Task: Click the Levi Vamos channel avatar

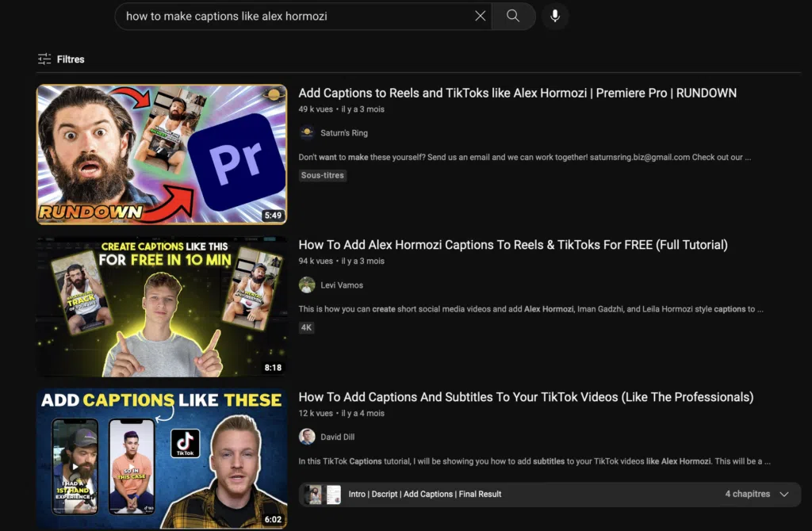Action: [x=307, y=285]
